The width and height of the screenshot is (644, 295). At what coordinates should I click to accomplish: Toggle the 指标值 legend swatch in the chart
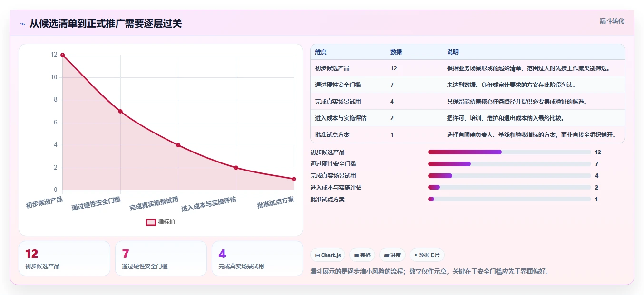pyautogui.click(x=151, y=222)
